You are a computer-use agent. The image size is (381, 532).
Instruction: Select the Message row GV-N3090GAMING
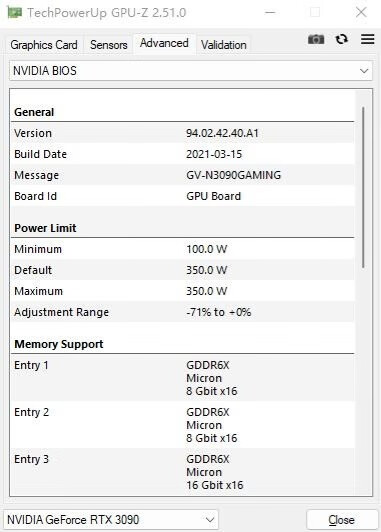(183, 175)
